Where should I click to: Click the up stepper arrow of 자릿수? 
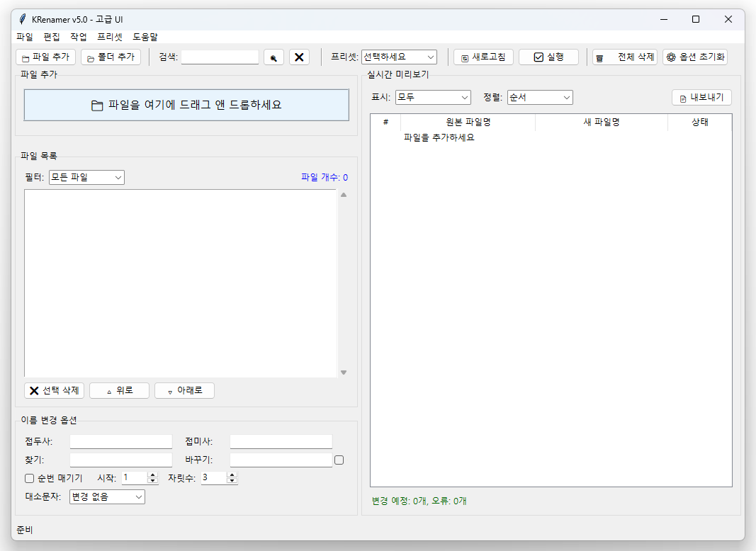[x=233, y=475]
